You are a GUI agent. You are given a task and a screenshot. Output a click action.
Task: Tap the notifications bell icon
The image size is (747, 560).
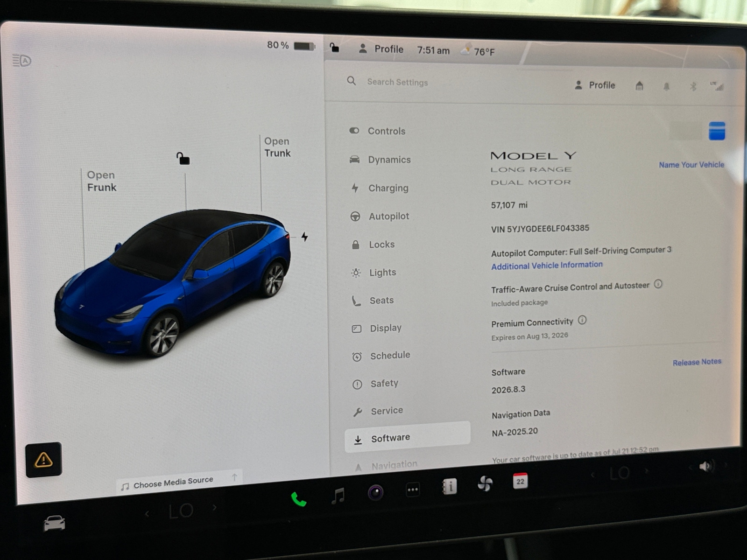tap(666, 86)
